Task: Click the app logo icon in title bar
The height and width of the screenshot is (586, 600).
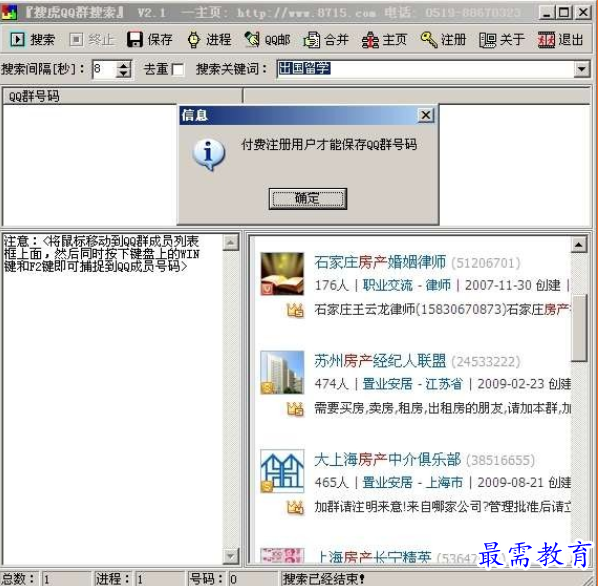Action: 10,13
